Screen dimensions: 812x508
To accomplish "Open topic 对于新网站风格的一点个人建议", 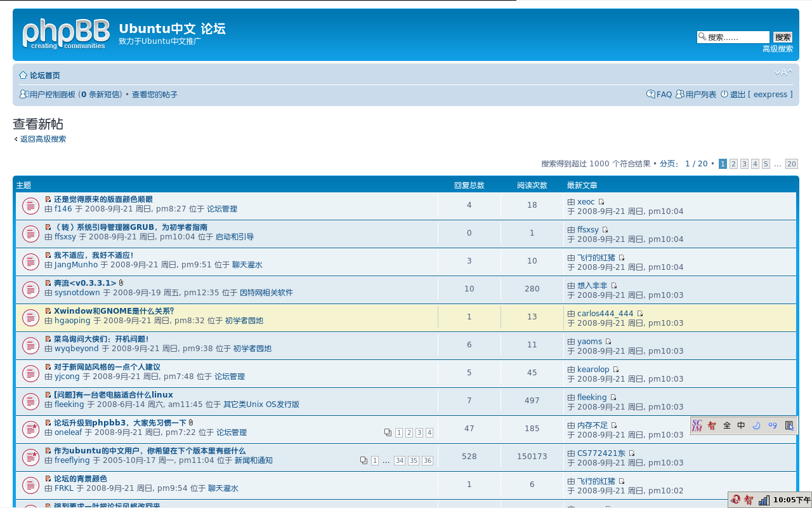I will pos(107,367).
